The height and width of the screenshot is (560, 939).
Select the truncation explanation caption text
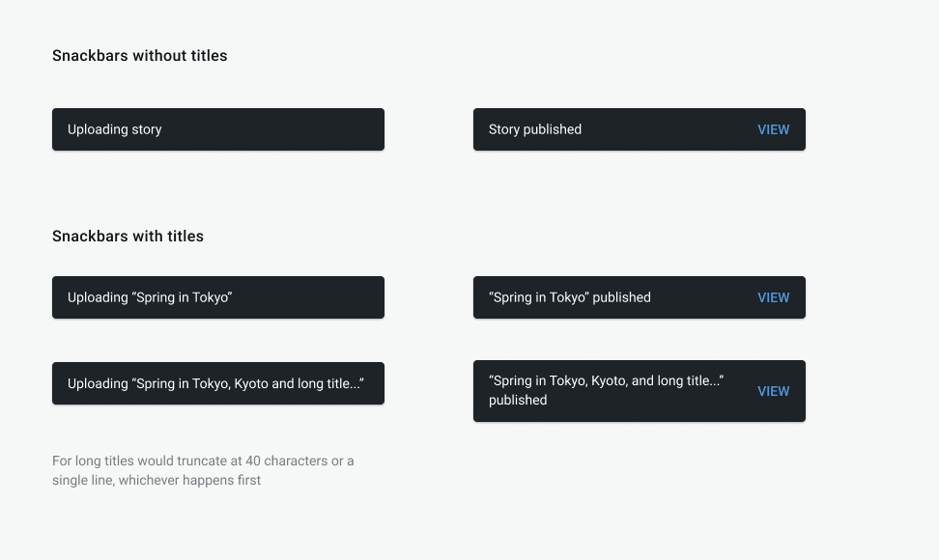click(203, 470)
